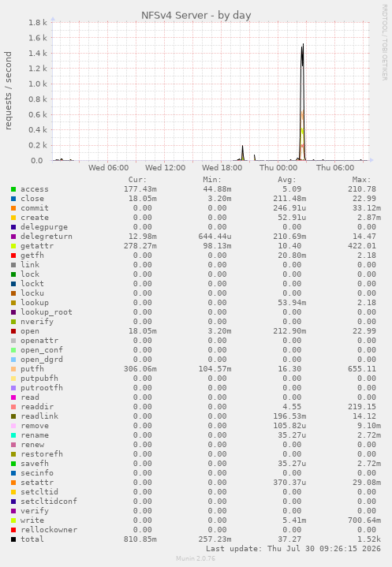Click the Wed 12:00 time label
Image resolution: width=392 pixels, height=567 pixels.
(x=166, y=168)
